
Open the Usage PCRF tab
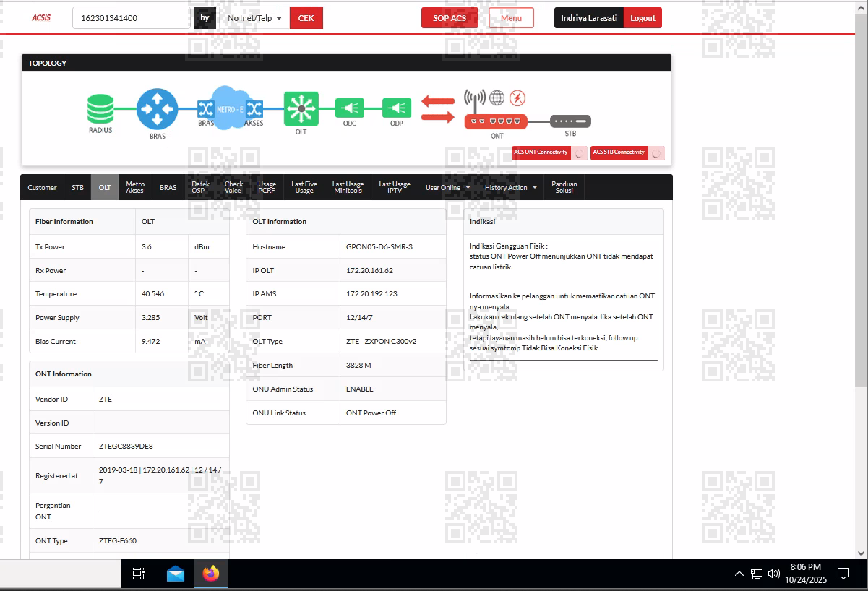click(267, 188)
